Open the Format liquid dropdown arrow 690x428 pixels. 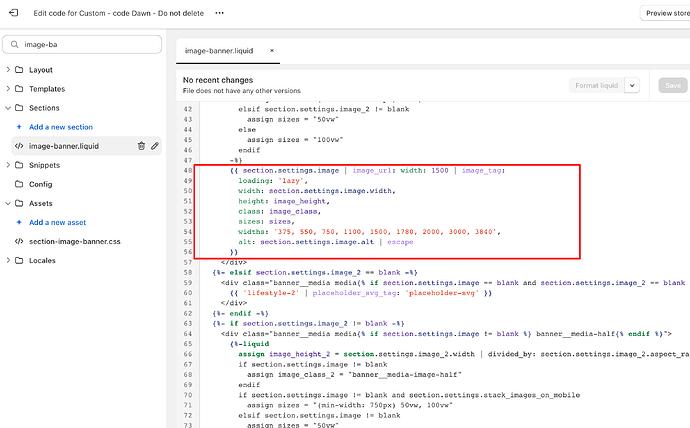pos(632,86)
